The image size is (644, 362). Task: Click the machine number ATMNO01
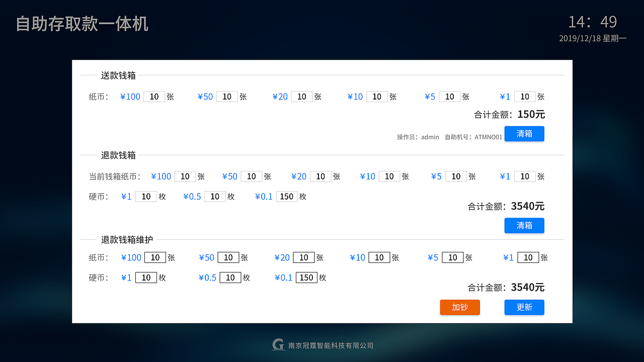(488, 137)
